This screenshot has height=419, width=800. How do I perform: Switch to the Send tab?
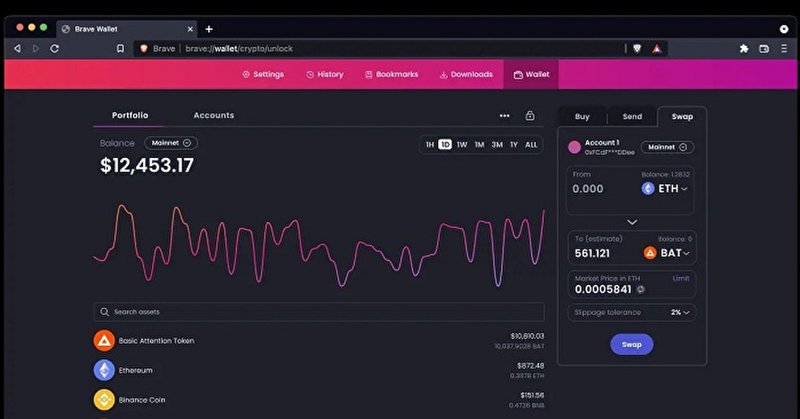[632, 116]
